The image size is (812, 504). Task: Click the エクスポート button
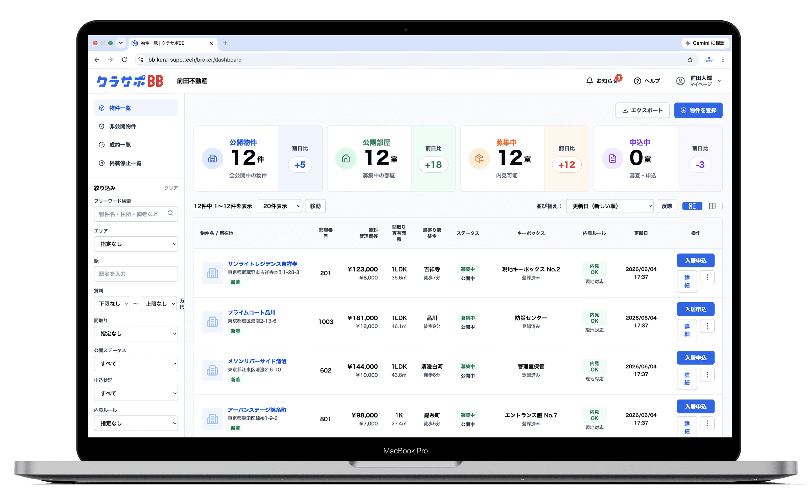[x=643, y=111]
